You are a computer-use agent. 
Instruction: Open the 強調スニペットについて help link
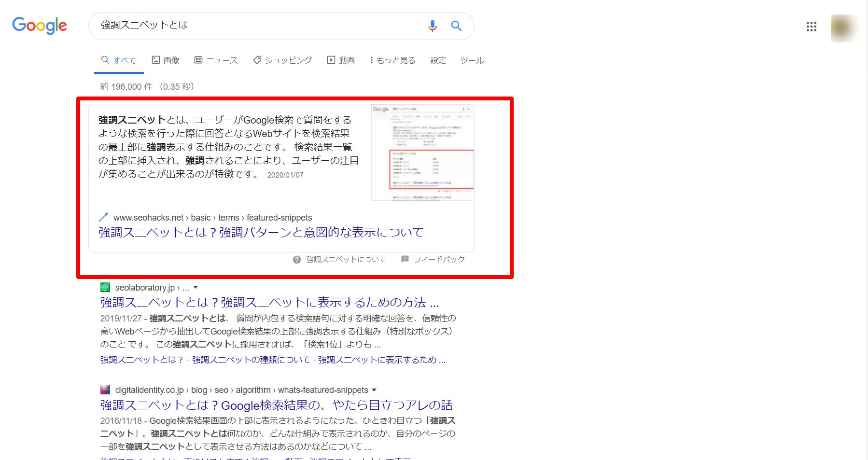tap(346, 260)
